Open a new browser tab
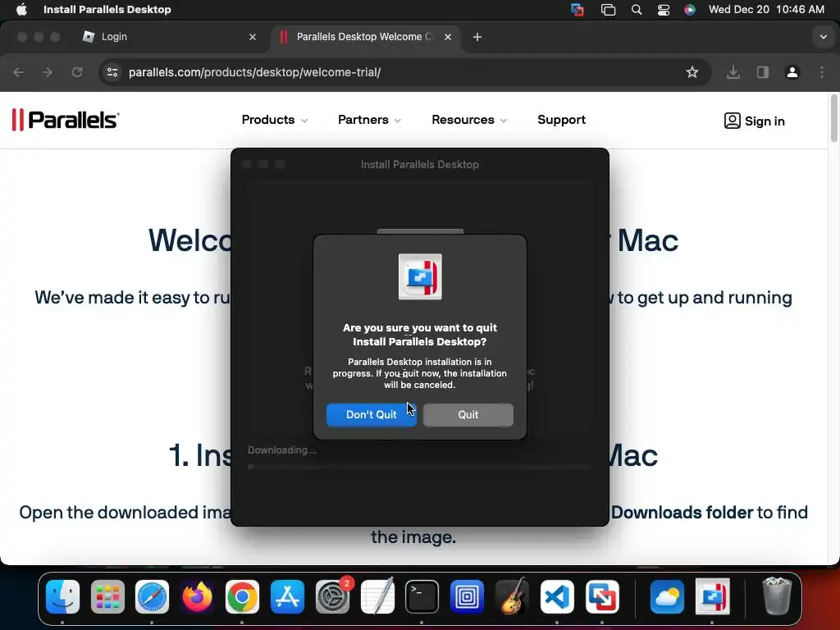Screen dimensions: 840x630 click(477, 37)
